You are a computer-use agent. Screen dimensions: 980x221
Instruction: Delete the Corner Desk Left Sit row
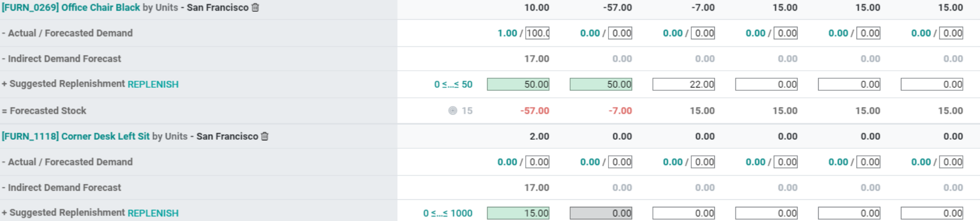click(265, 136)
